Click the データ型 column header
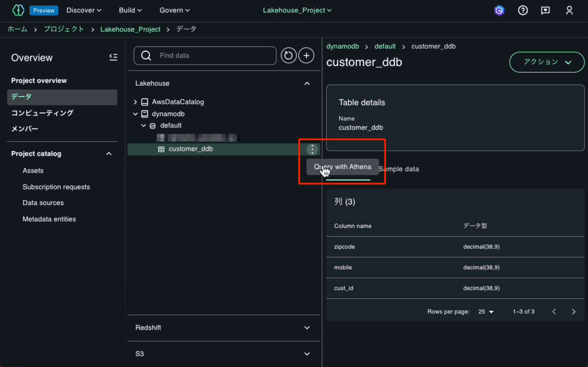 (x=475, y=226)
